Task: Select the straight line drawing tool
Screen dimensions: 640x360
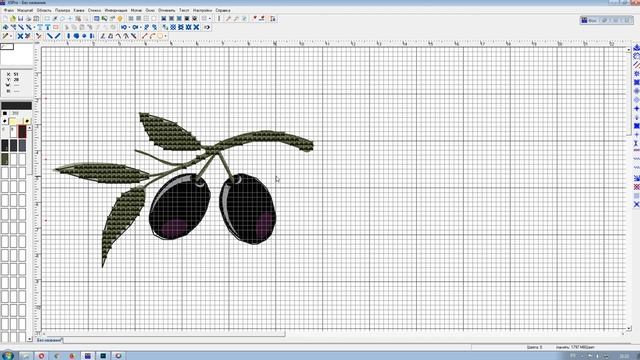Action: (144, 36)
